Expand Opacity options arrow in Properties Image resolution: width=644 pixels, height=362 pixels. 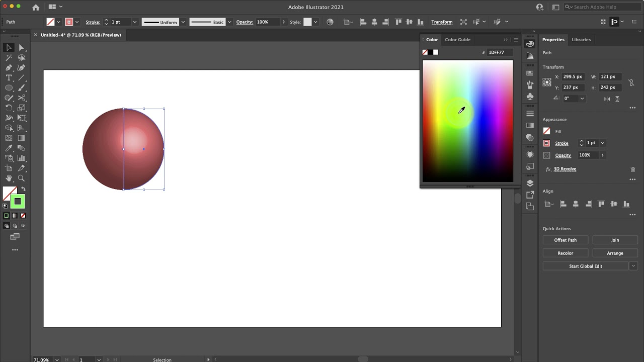point(603,155)
